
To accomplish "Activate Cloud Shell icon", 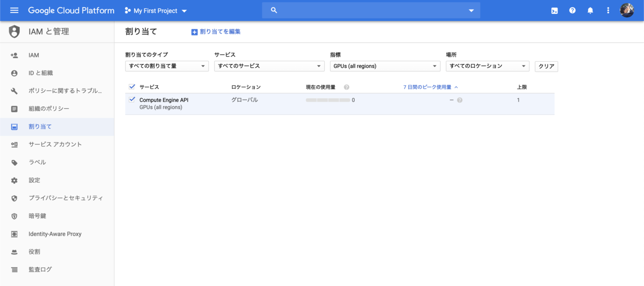I will (555, 10).
